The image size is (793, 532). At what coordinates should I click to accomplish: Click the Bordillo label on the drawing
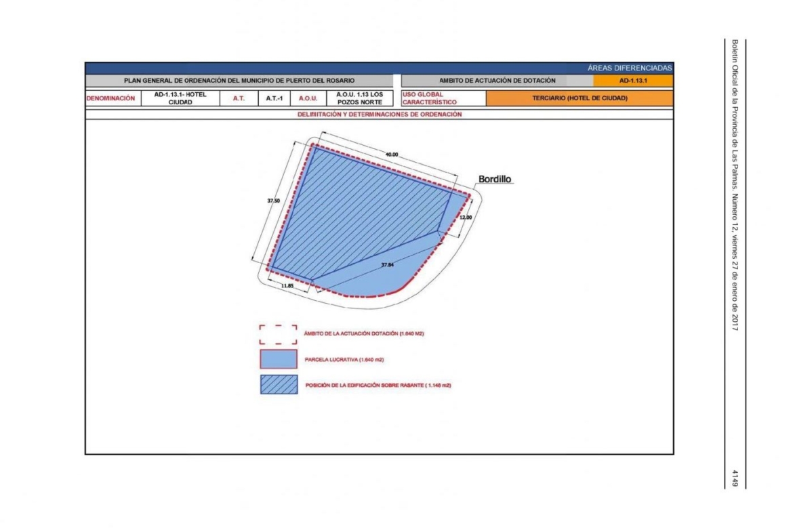[495, 180]
